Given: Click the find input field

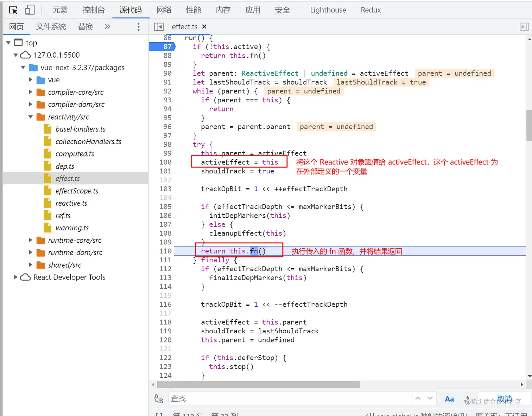Looking at the screenshot, I should pyautogui.click(x=290, y=398).
